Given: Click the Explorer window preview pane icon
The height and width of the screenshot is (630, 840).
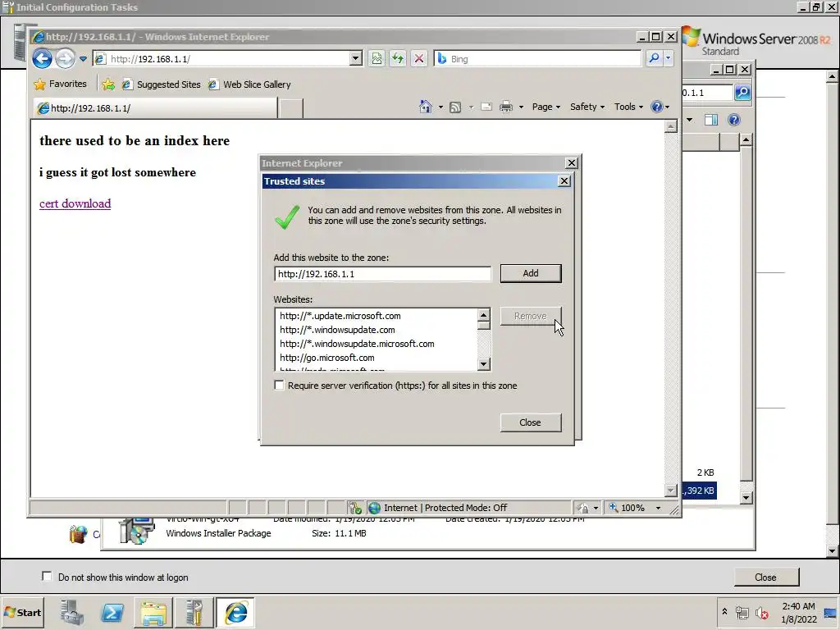Looking at the screenshot, I should point(711,120).
